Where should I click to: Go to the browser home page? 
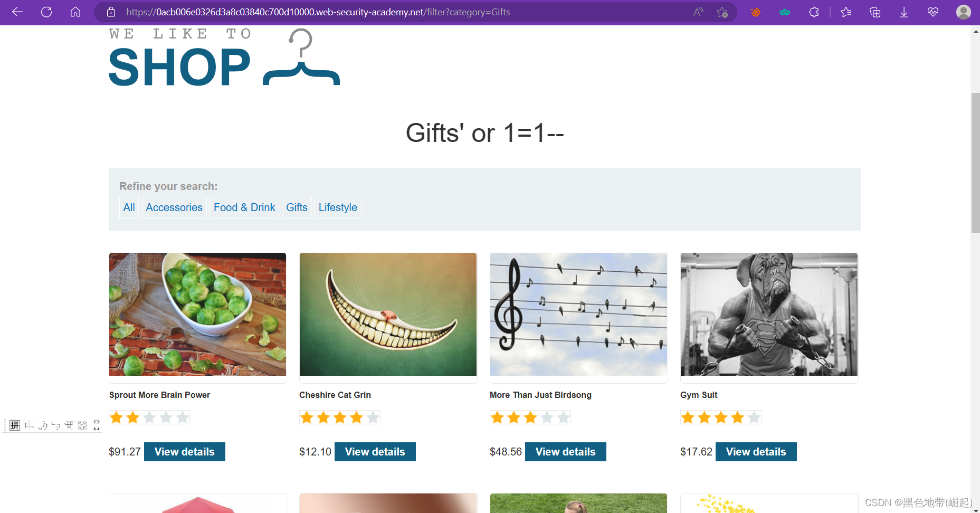[x=75, y=12]
